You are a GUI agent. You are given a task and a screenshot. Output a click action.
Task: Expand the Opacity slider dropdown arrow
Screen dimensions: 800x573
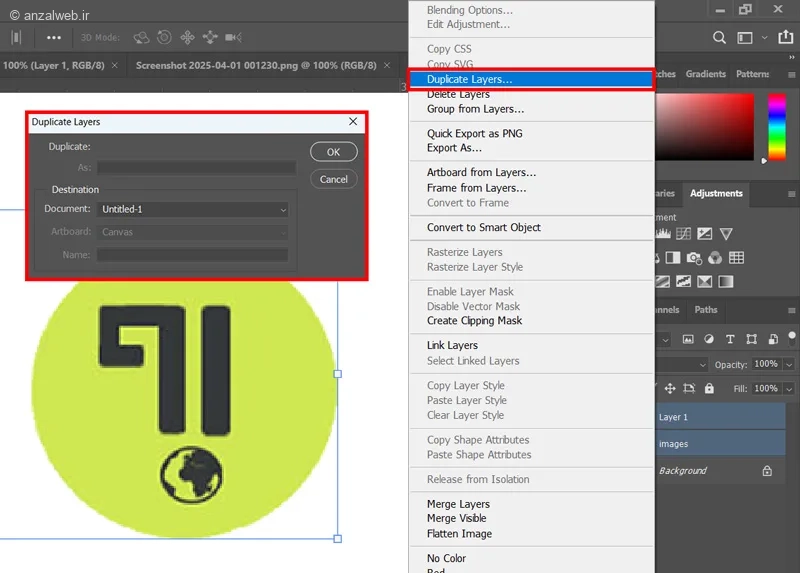pos(789,364)
